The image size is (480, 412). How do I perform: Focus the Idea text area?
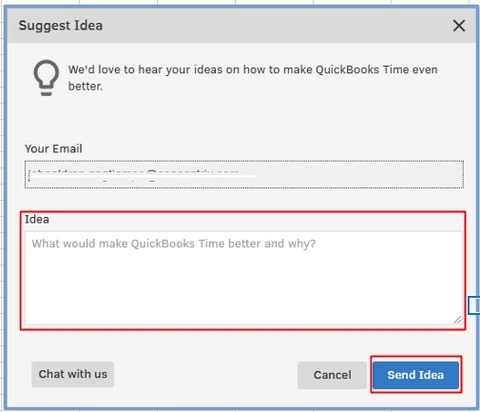click(x=244, y=278)
